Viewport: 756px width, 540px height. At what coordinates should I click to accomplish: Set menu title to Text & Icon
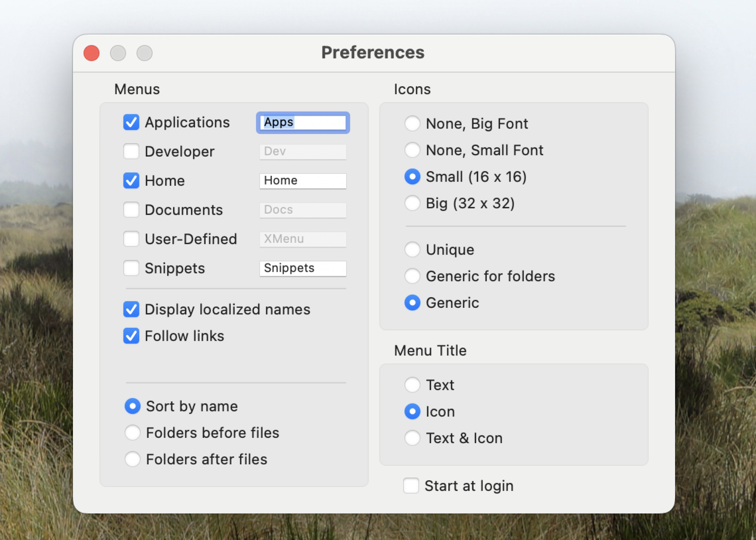(x=412, y=438)
